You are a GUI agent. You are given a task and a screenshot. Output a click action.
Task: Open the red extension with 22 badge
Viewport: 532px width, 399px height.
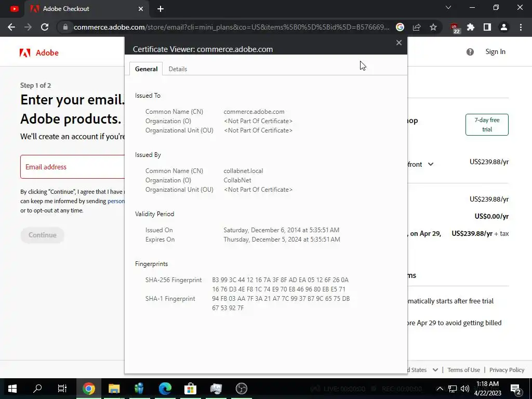click(454, 28)
